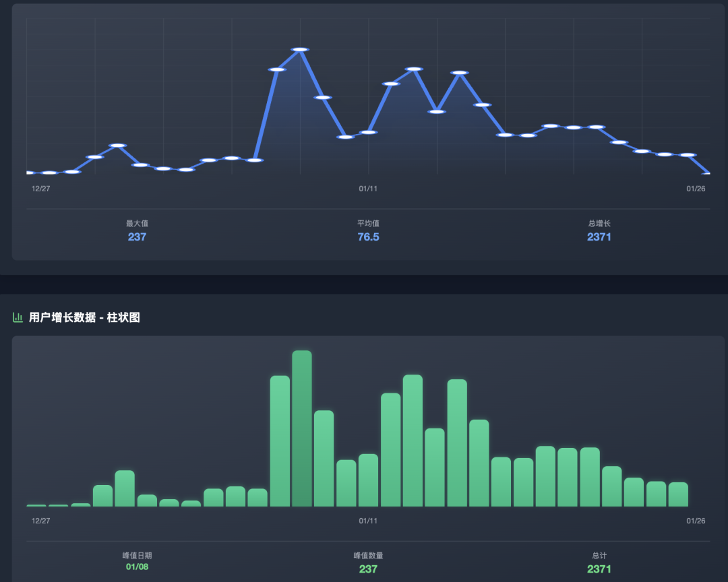Select the bar immediately left of the peak bar
728x582 pixels.
point(280,441)
